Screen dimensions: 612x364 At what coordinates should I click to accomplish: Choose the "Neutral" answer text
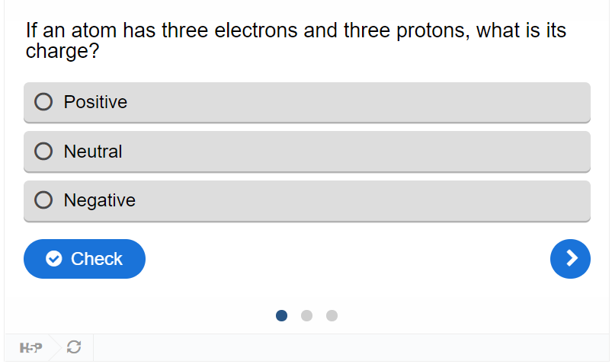pos(93,151)
